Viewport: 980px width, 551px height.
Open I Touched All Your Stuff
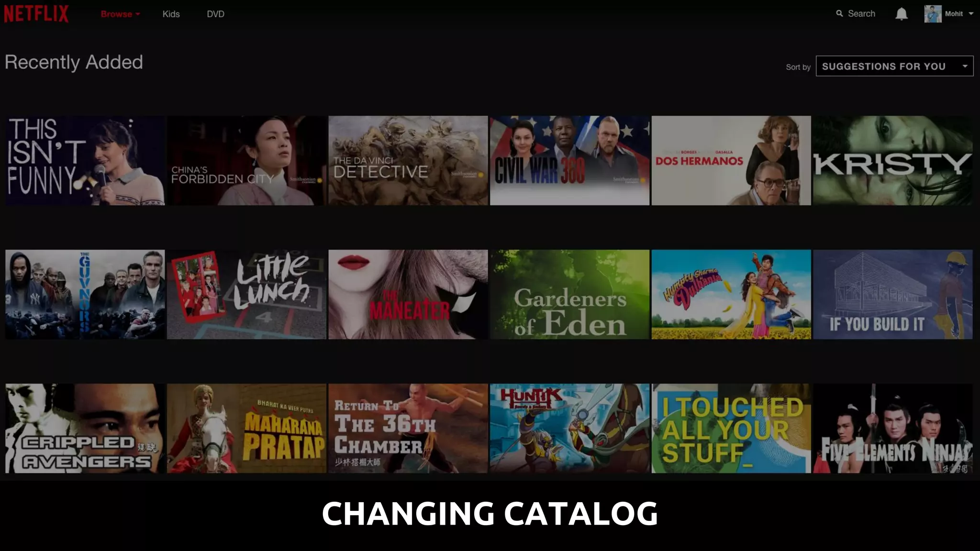click(x=731, y=429)
